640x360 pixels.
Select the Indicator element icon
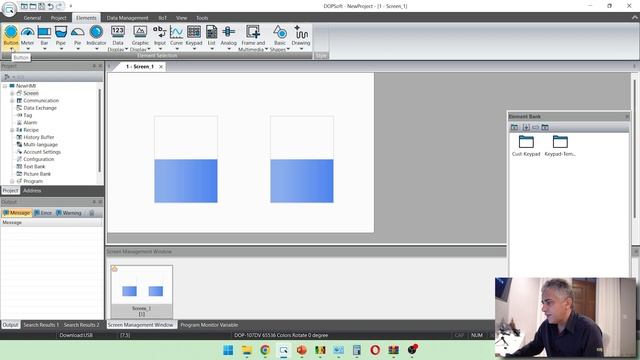[x=96, y=31]
